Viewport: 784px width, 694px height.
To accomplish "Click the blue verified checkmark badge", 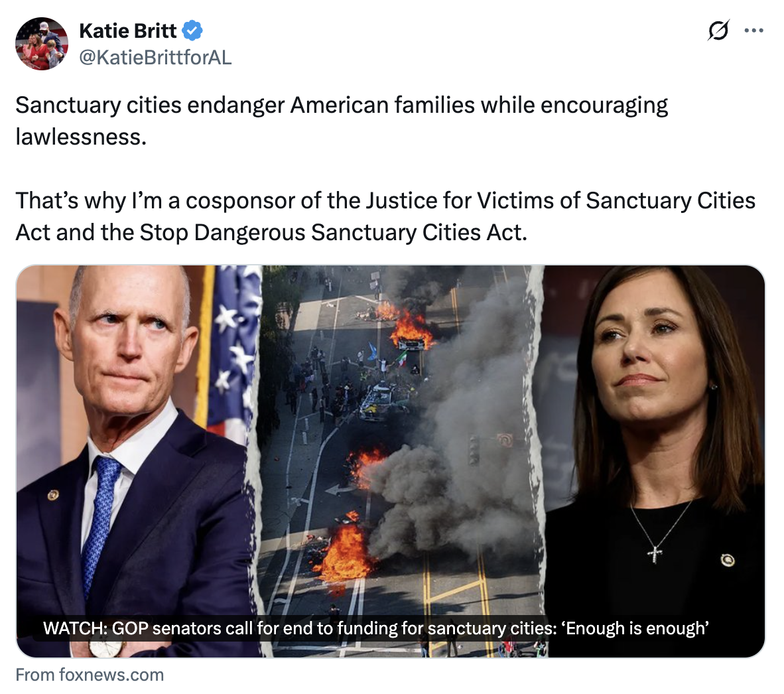I will (192, 31).
